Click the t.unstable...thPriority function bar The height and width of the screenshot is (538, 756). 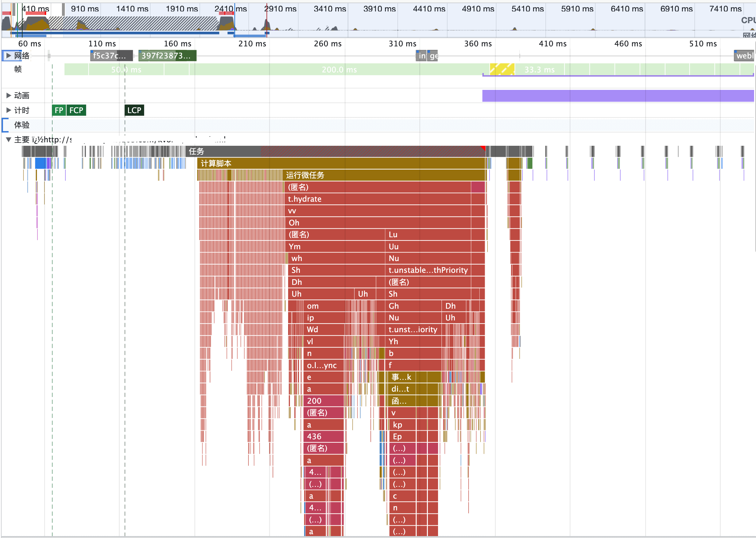point(428,270)
